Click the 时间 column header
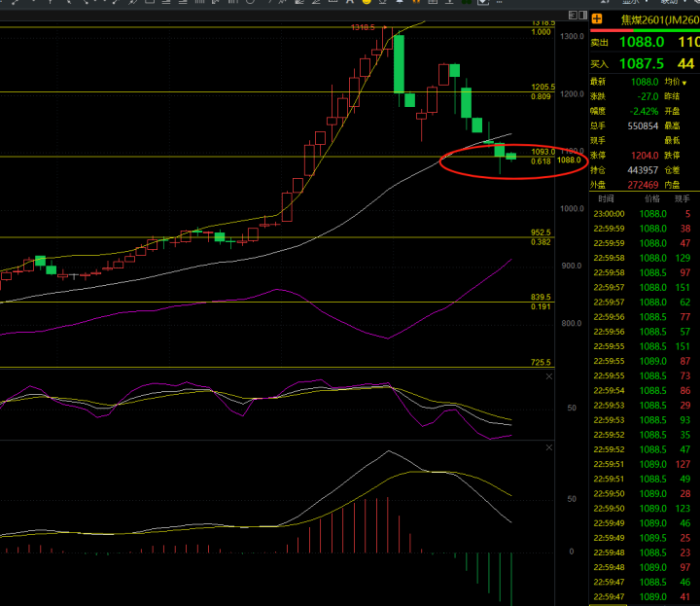 606,197
